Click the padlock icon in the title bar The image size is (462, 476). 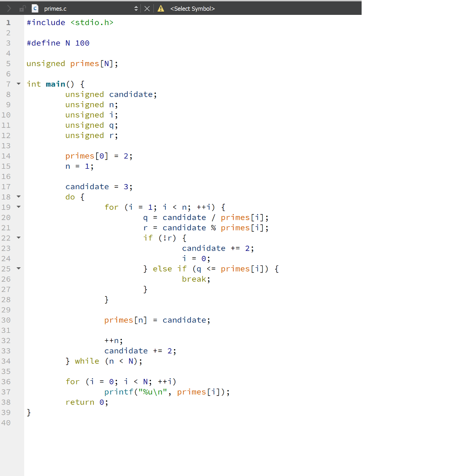click(22, 8)
